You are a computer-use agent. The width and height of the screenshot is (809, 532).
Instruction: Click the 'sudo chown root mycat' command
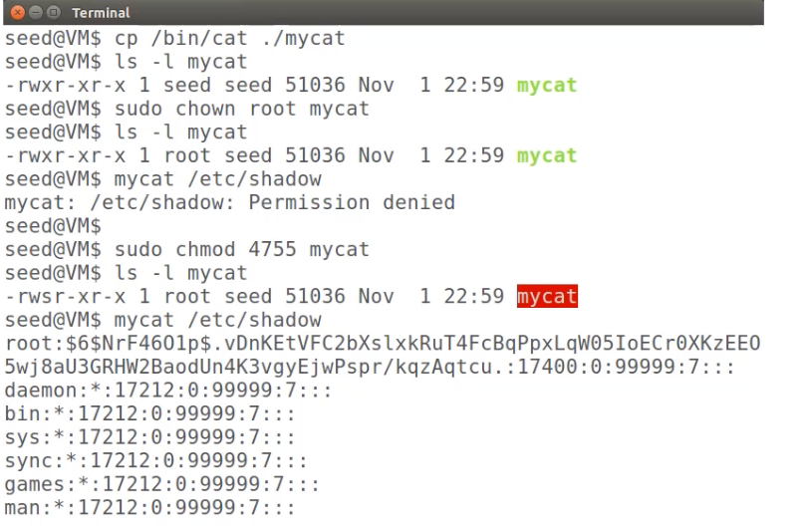click(241, 109)
